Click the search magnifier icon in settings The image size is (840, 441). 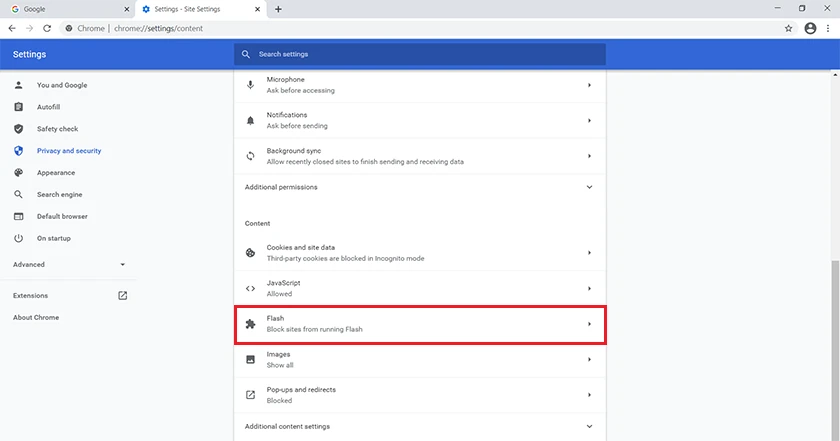coord(245,54)
